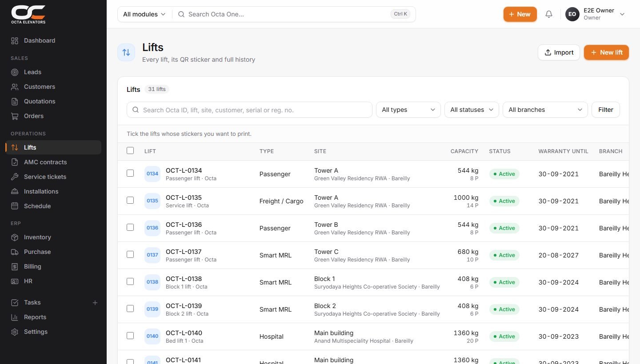Click the Billing invoice icon
640x364 pixels.
tap(15, 267)
